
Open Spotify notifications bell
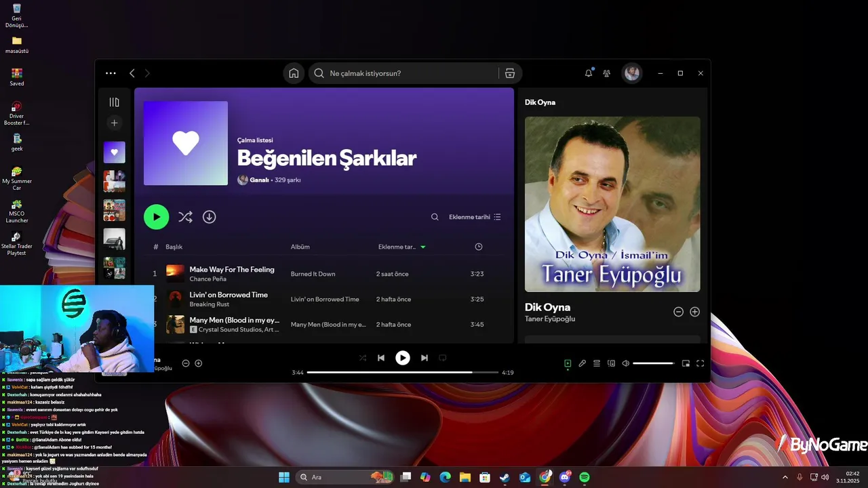(x=589, y=73)
